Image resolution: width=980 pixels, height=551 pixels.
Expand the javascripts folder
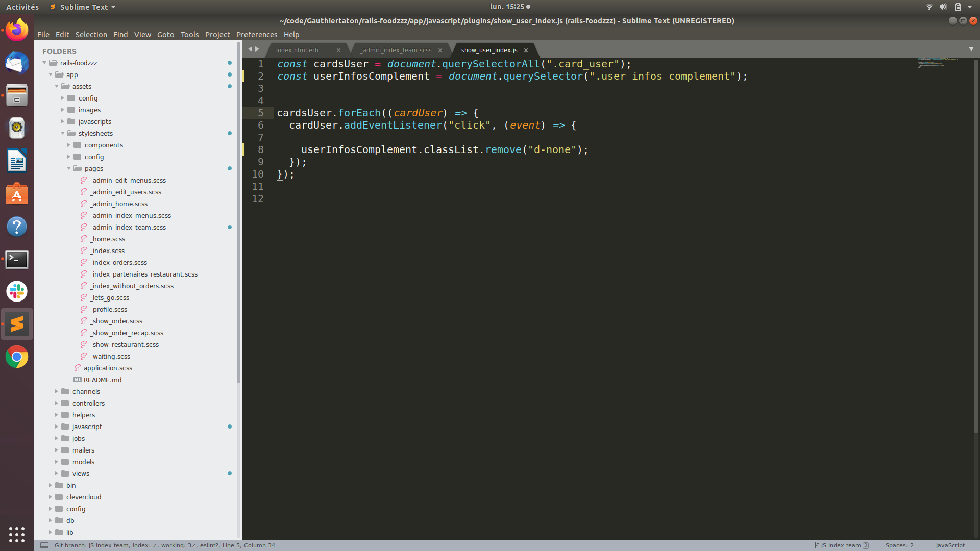63,121
